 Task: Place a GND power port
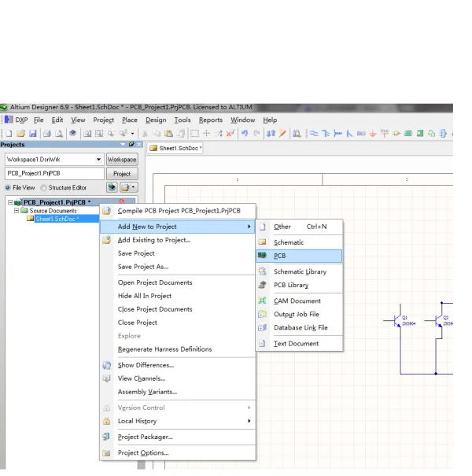(373, 133)
